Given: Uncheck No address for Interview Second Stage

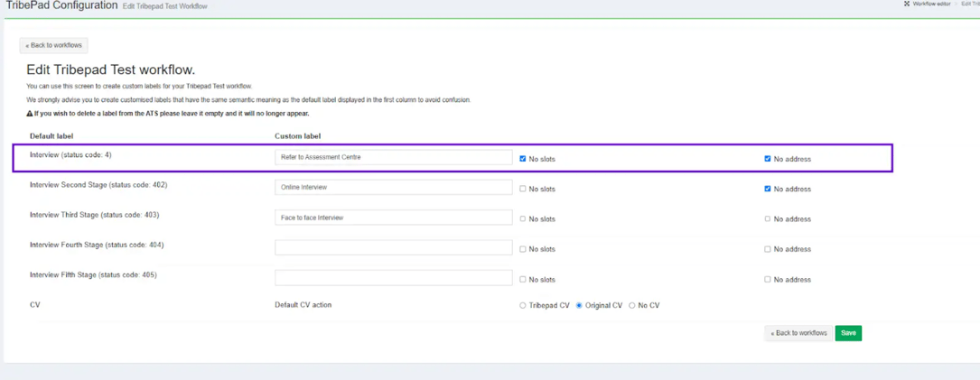Looking at the screenshot, I should point(768,189).
